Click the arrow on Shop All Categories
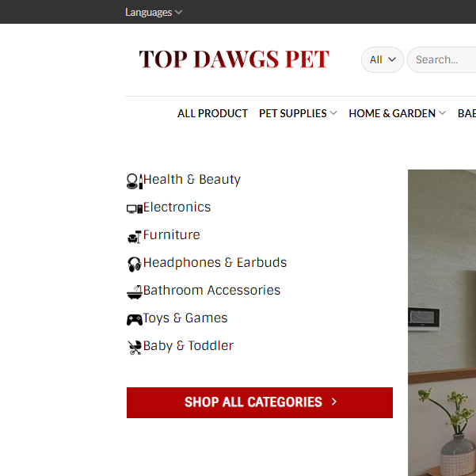Image resolution: width=476 pixels, height=476 pixels. (334, 402)
